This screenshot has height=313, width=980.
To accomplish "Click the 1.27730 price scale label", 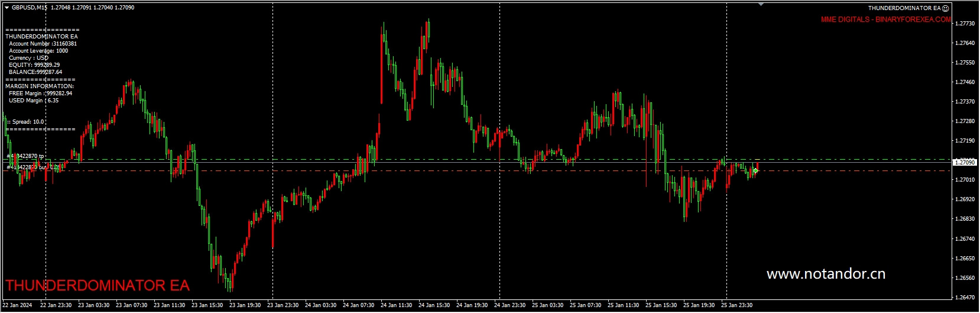I will click(965, 24).
